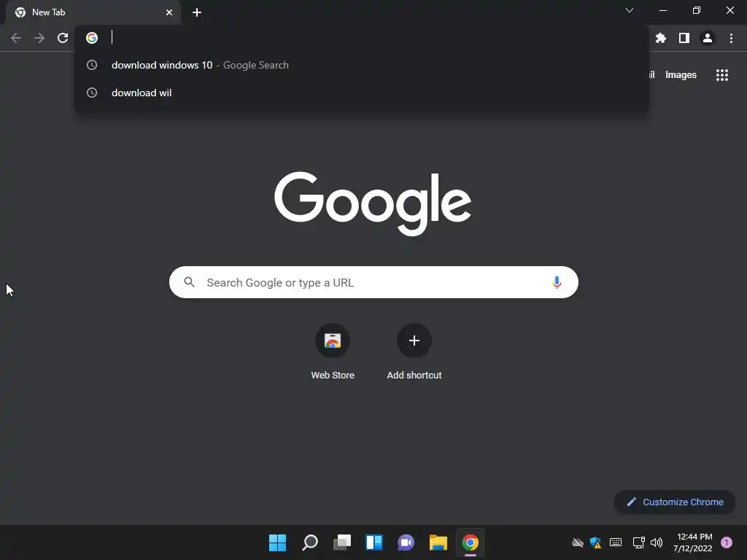Click the magnifier icon in search box
The width and height of the screenshot is (747, 560).
pos(189,282)
